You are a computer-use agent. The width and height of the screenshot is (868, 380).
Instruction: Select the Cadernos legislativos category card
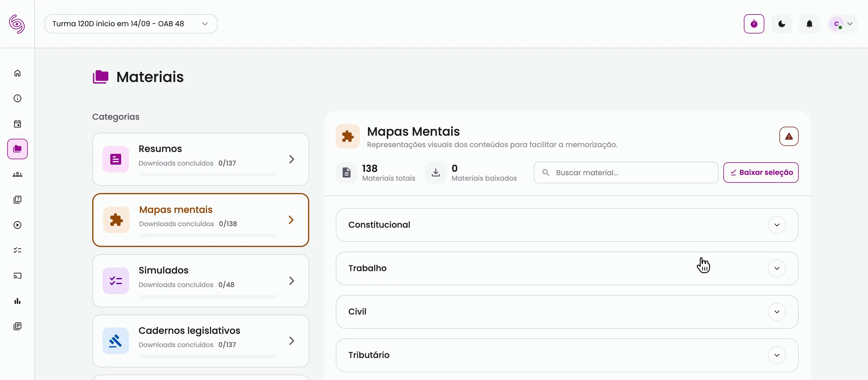click(x=200, y=341)
